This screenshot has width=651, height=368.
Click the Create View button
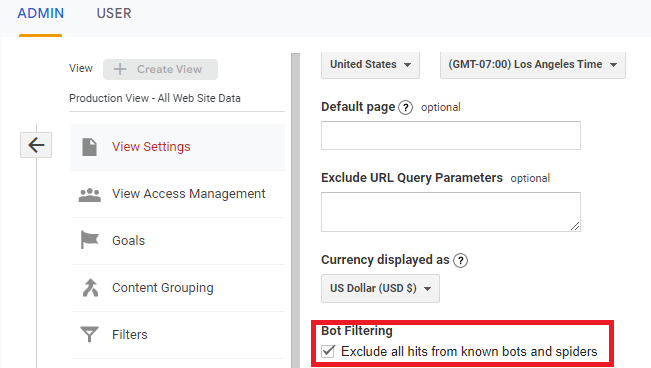160,69
